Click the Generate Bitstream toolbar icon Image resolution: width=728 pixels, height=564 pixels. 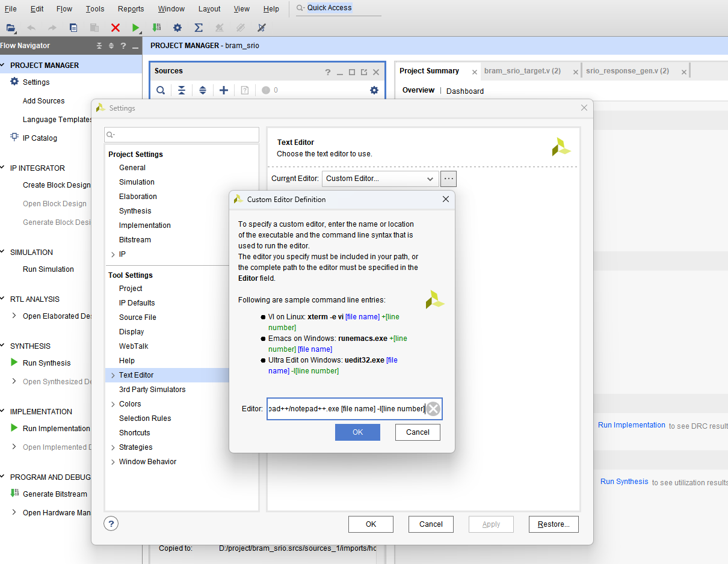(156, 28)
